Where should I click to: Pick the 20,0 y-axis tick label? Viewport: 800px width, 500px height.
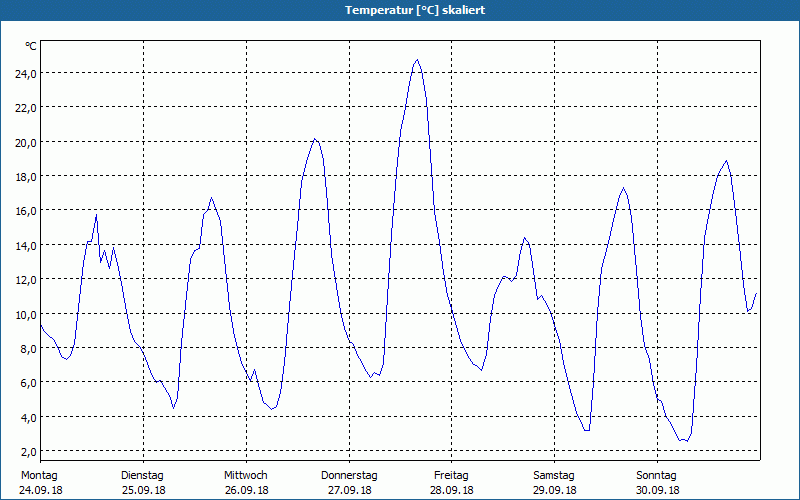click(x=26, y=142)
